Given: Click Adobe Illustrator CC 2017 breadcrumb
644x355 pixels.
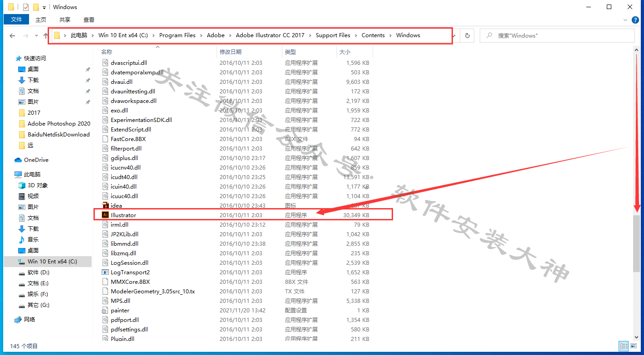Looking at the screenshot, I should coord(270,35).
